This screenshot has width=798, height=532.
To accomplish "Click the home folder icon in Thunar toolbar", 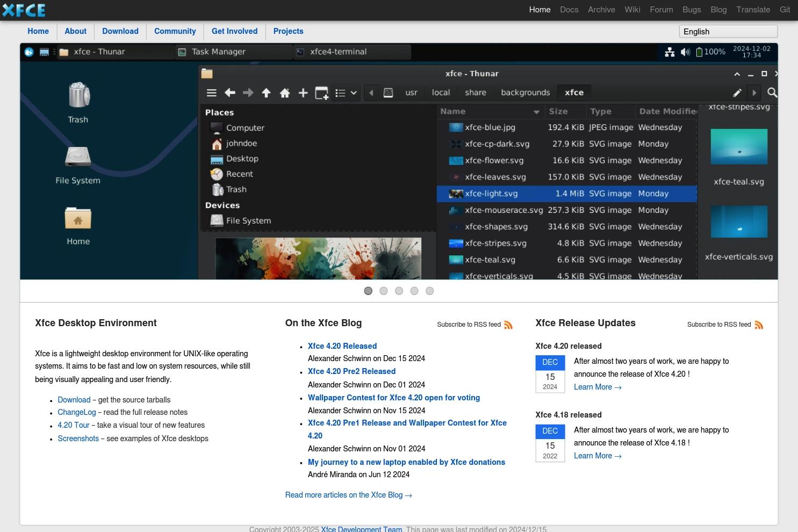I will (285, 93).
